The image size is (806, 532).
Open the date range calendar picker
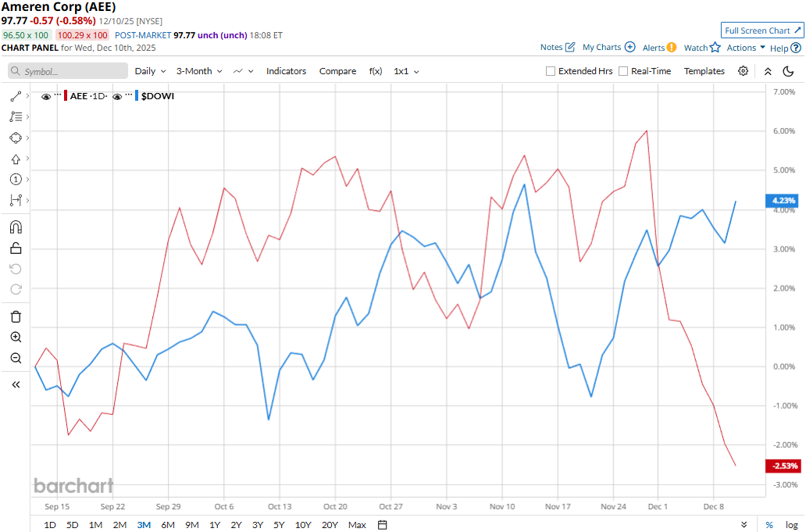(x=382, y=525)
